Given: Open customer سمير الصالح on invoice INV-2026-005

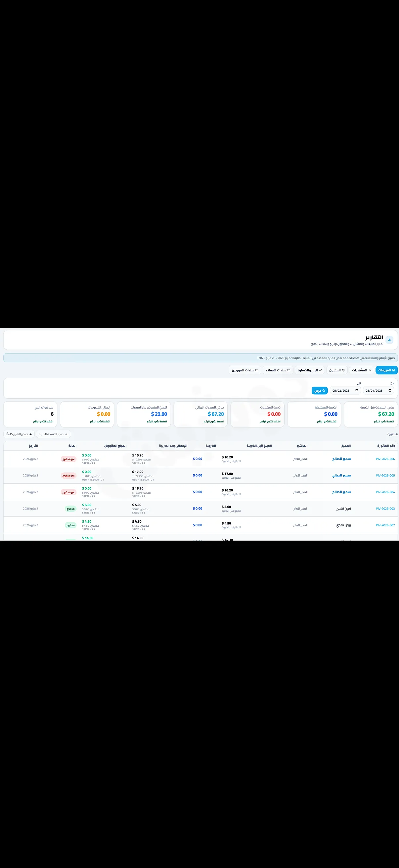Looking at the screenshot, I should pos(341,475).
